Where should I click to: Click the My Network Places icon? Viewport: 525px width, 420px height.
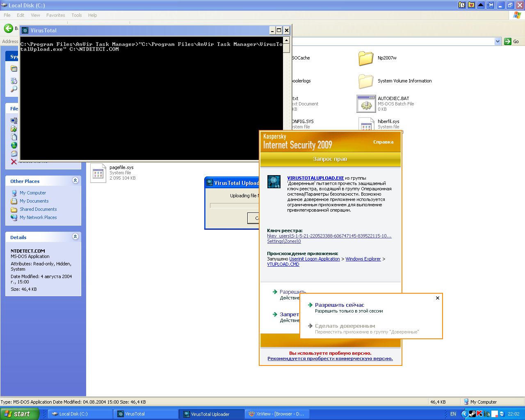tap(14, 217)
